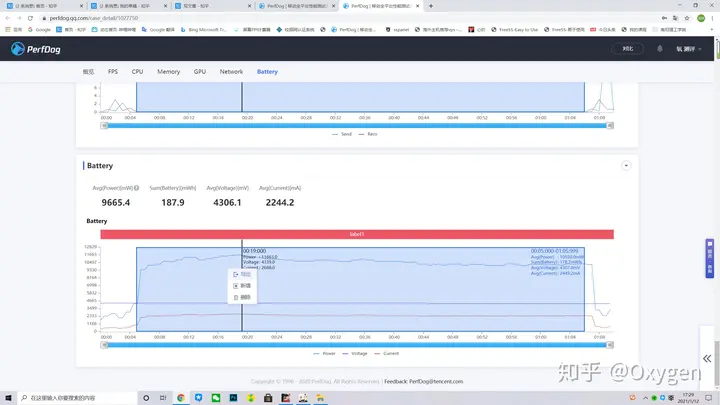Switch to the FPS tab
This screenshot has width=720, height=405.
click(112, 72)
